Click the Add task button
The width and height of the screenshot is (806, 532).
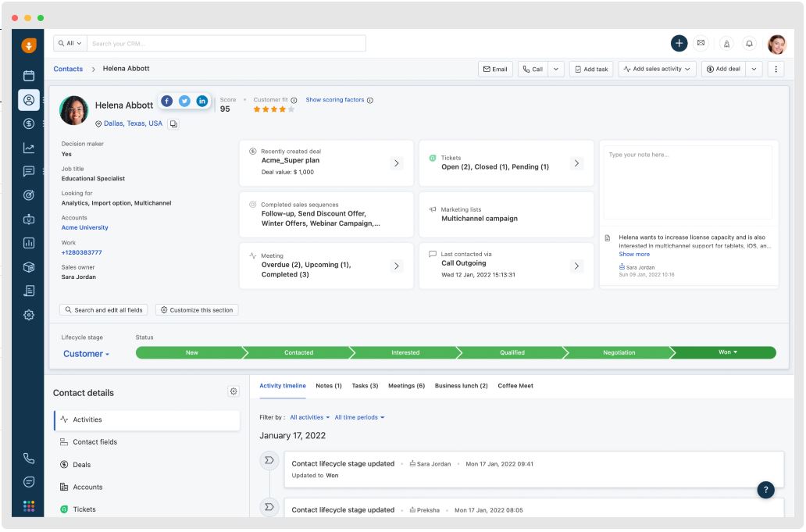coord(591,69)
